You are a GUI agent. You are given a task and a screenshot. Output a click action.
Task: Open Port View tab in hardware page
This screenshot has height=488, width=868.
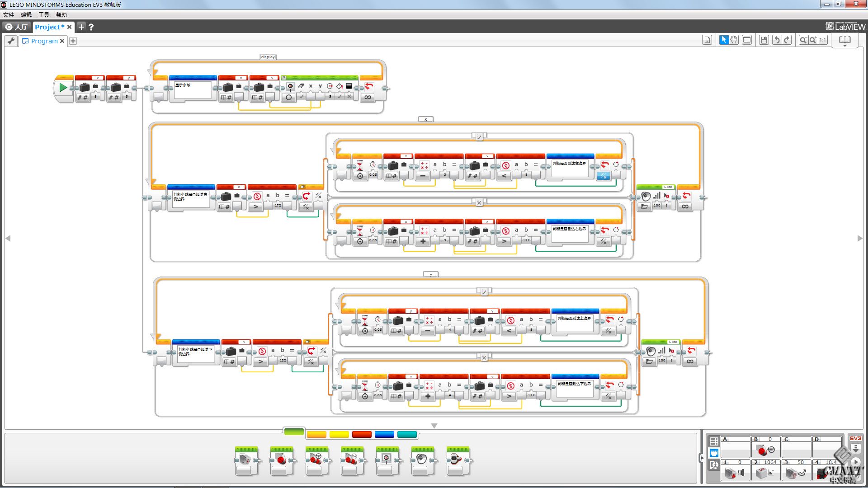714,453
